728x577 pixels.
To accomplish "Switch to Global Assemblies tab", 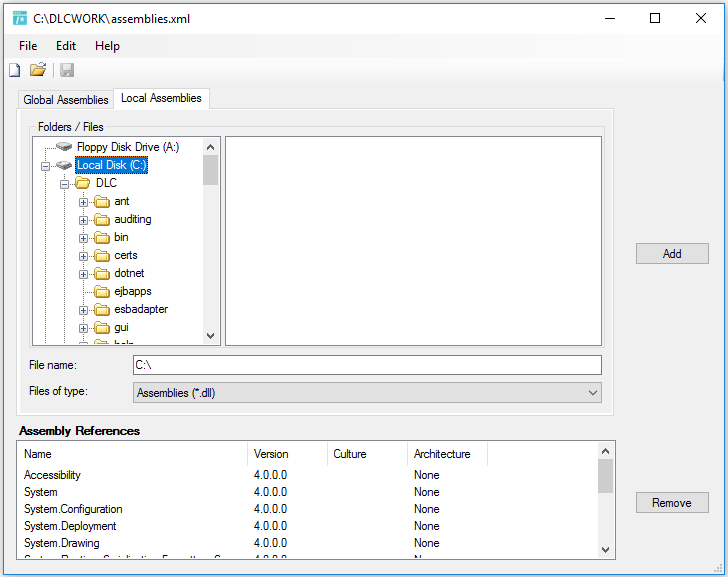I will [65, 100].
